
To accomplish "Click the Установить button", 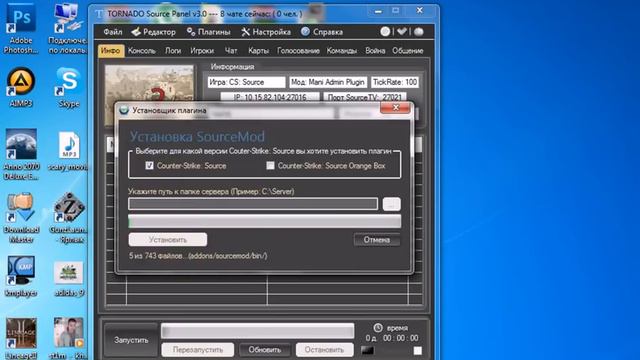I will tap(168, 240).
